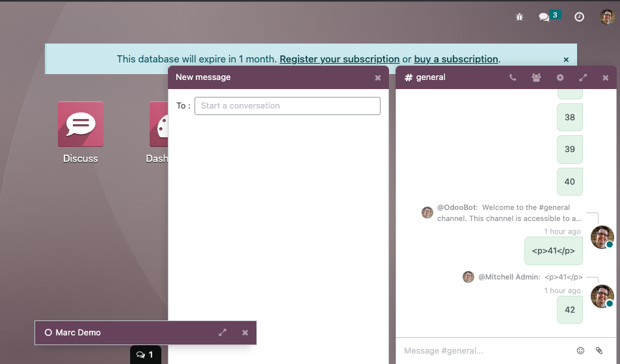Select the New message window title
This screenshot has width=620, height=364.
[203, 77]
